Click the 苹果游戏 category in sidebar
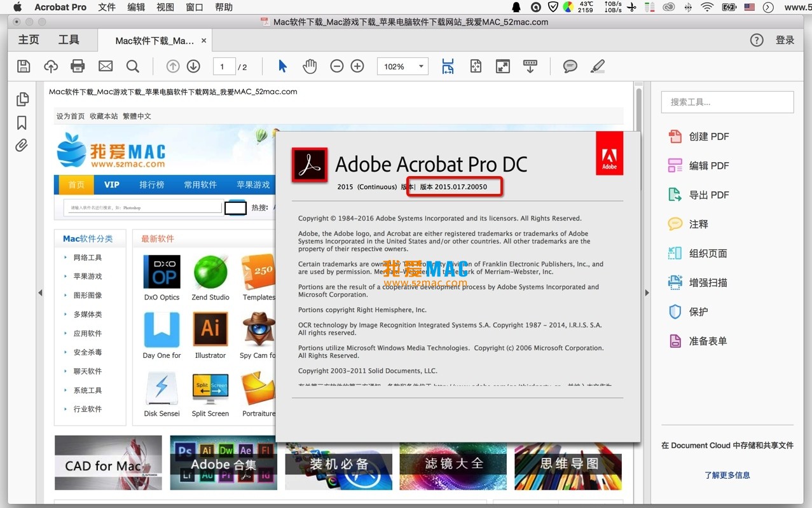 88,277
